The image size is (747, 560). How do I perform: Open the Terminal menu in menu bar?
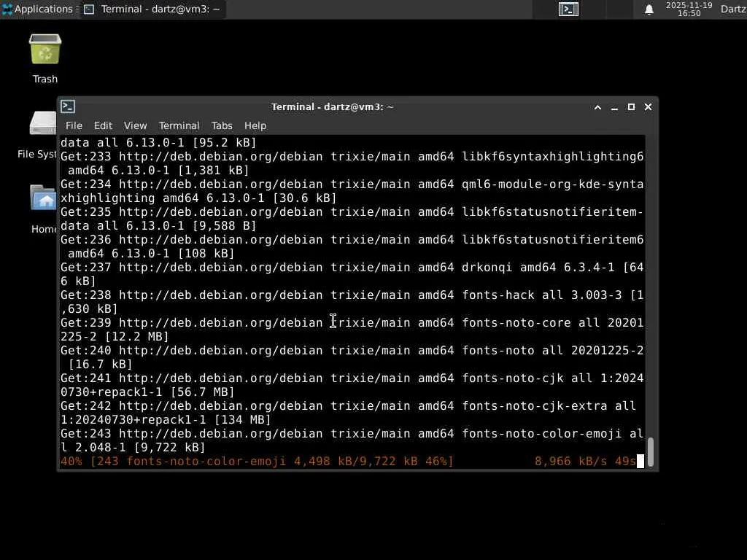pos(179,125)
